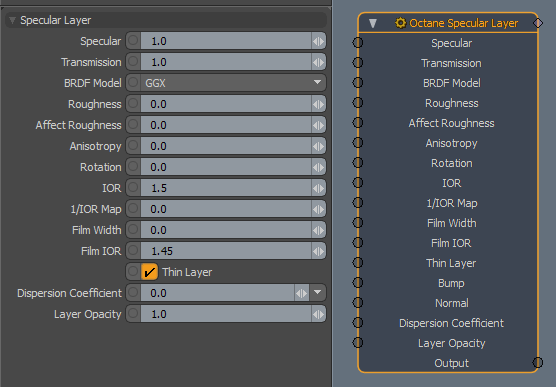Toggle animation dot next to Affect Roughness field
This screenshot has height=387, width=556.
click(133, 125)
